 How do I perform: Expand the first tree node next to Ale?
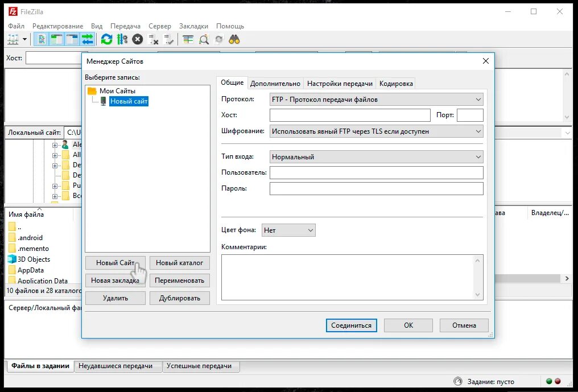point(55,145)
